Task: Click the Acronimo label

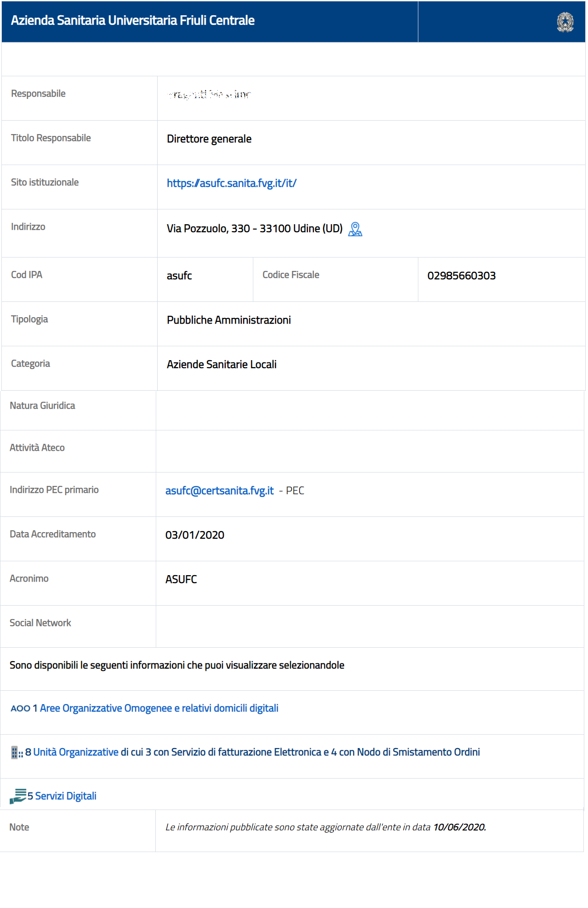Action: pos(29,578)
